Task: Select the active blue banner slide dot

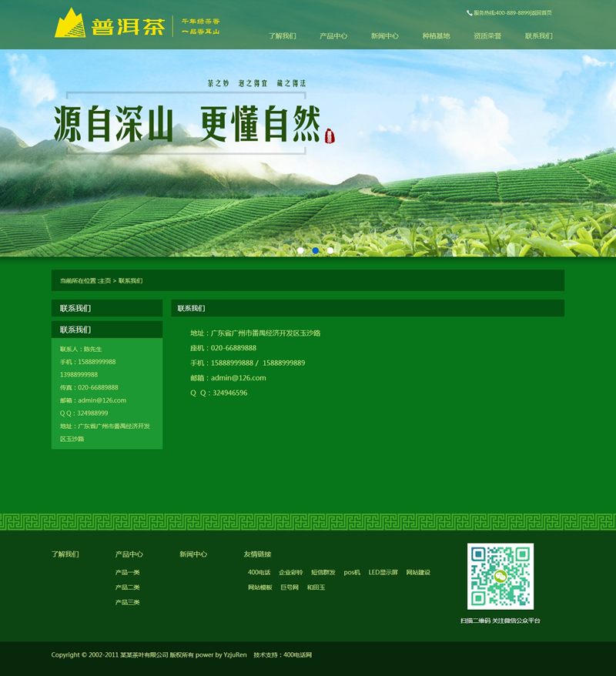Action: tap(316, 250)
